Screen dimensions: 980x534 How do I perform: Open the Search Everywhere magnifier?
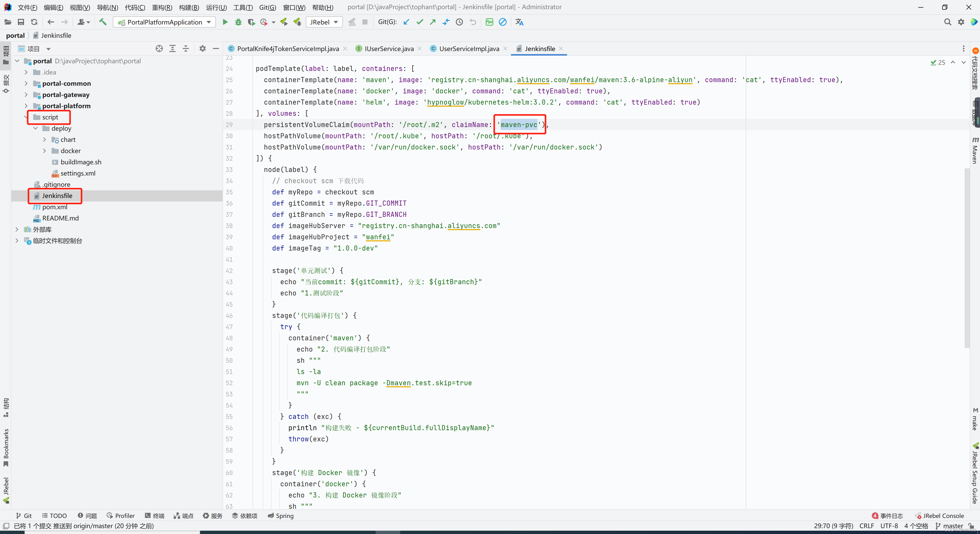click(947, 22)
